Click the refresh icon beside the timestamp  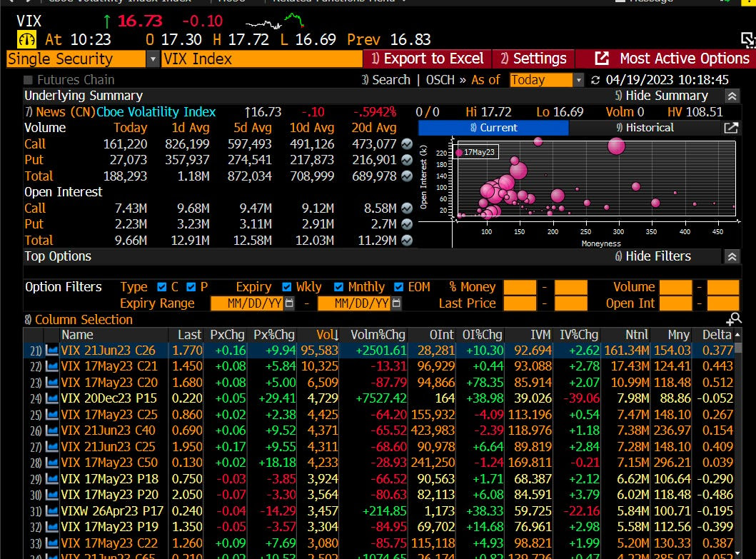595,80
